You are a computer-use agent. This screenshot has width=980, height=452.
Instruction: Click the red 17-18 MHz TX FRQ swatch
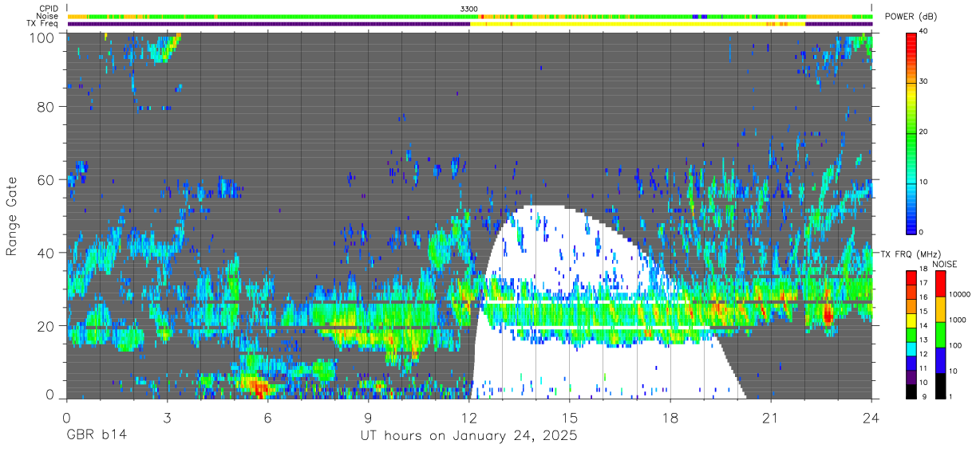click(911, 277)
